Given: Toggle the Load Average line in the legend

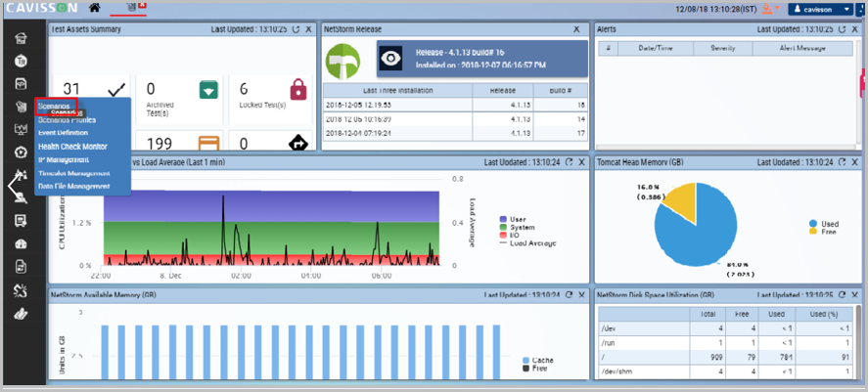Looking at the screenshot, I should [527, 242].
